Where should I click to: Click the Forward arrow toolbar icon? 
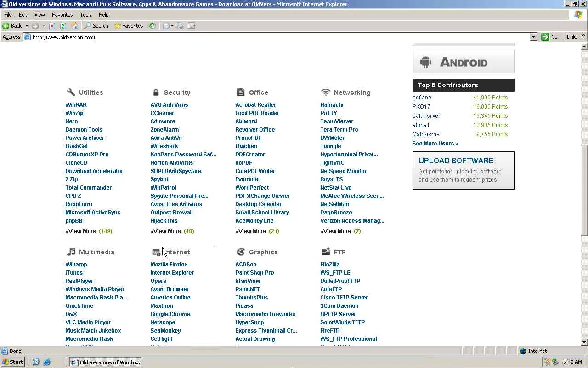point(35,26)
